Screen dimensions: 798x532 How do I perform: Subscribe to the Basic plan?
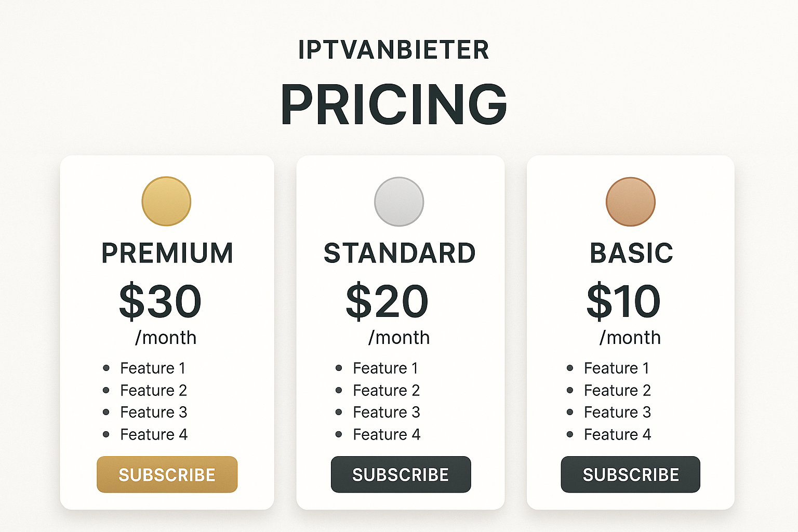coord(631,474)
